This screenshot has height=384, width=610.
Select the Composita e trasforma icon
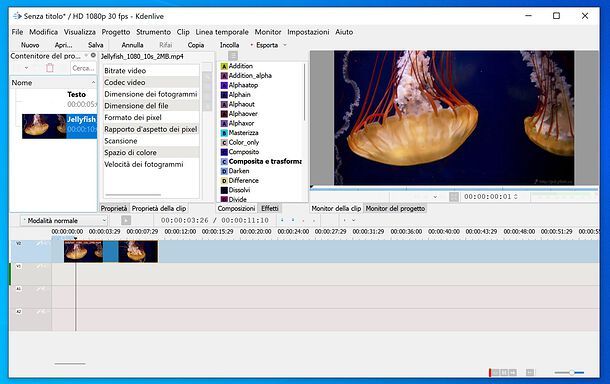coord(224,161)
